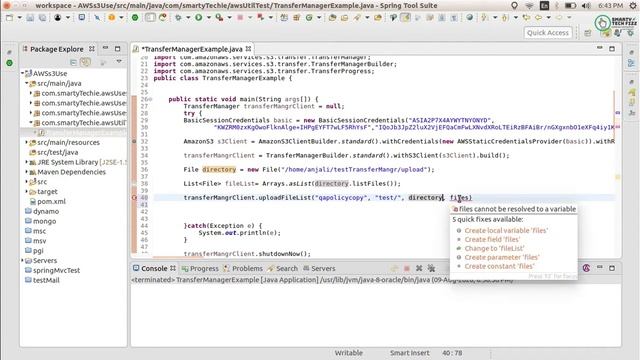Screen dimensions: 640x360
Task: Click the Save All toolbar icon
Action: point(42,18)
